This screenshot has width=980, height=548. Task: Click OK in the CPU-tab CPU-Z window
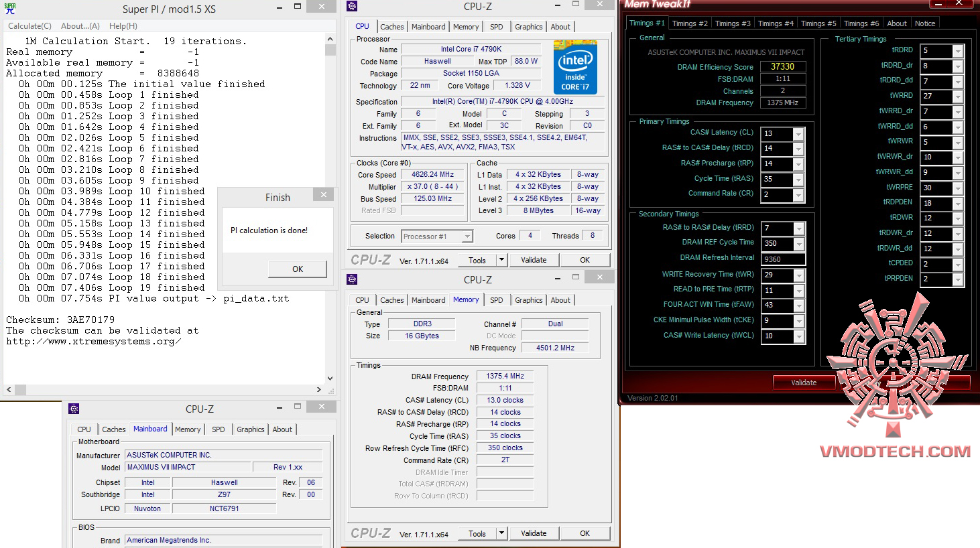pos(585,260)
